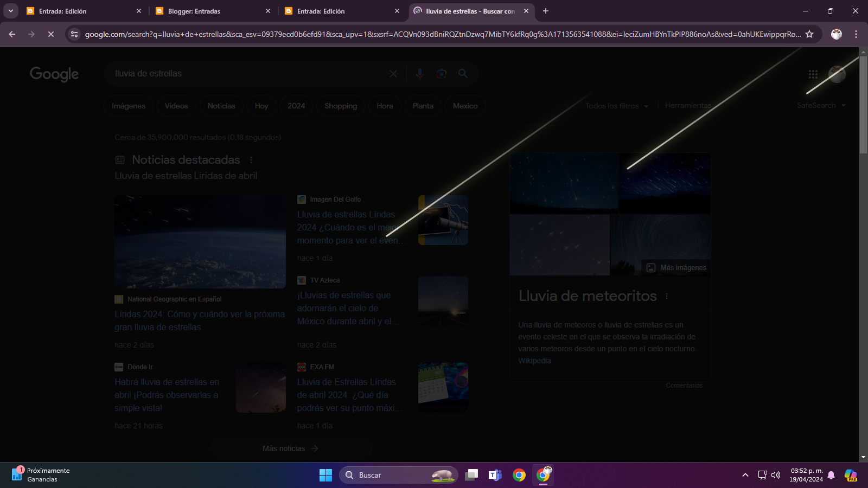Select the Mexico filter chip
868x488 pixels.
point(465,106)
